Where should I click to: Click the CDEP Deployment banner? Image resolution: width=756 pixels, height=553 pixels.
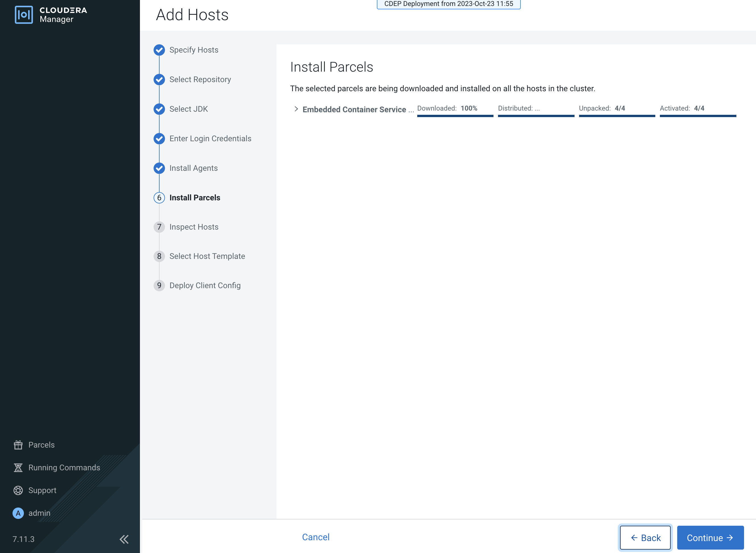pyautogui.click(x=448, y=4)
